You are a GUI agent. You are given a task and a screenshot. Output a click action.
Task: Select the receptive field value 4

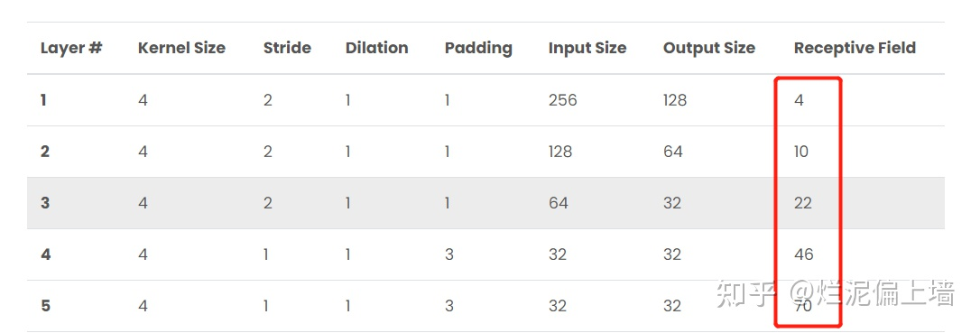(x=799, y=100)
